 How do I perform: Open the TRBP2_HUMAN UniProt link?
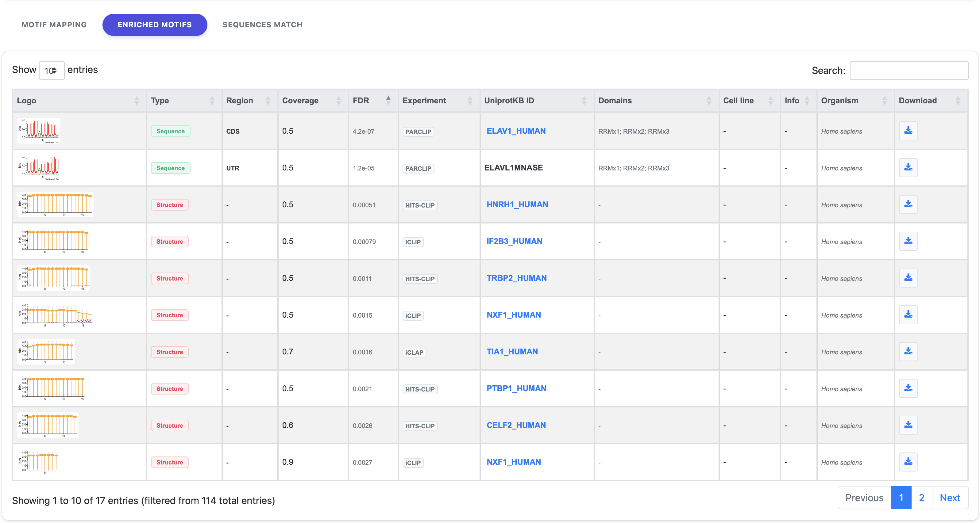tap(516, 278)
